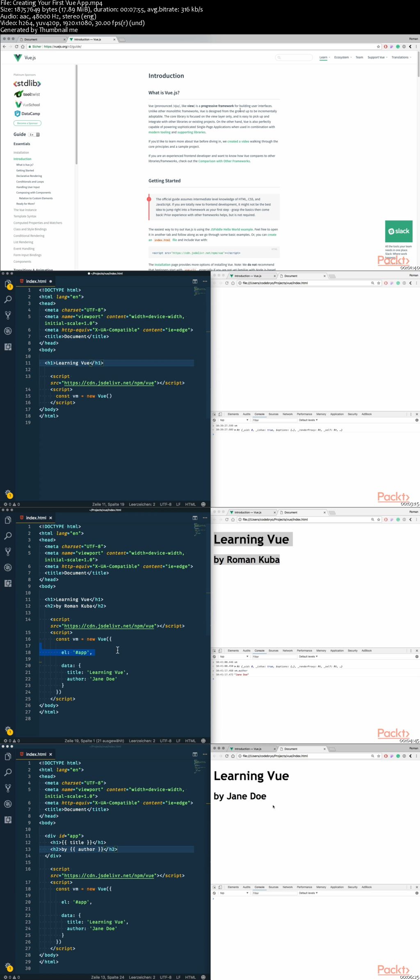Open the Extensions view in the 00:03:15 frame
Image resolution: width=420 pixels, height=980 pixels.
click(x=8, y=347)
